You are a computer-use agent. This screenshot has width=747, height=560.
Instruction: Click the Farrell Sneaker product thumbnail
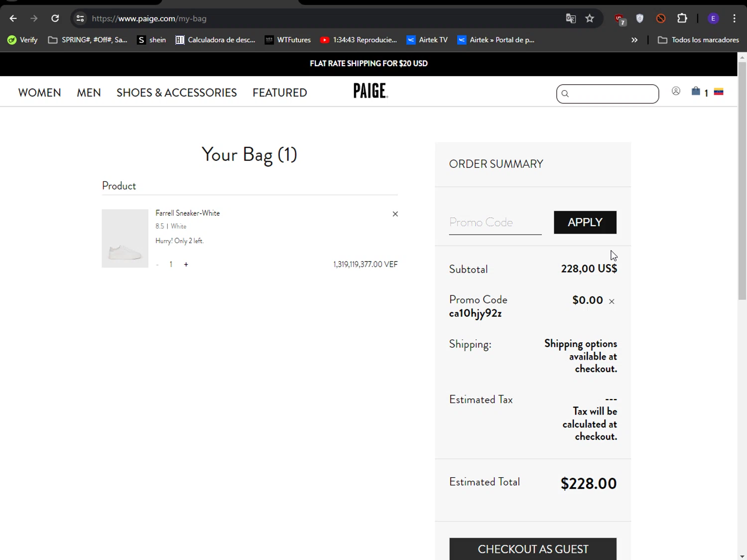[125, 238]
